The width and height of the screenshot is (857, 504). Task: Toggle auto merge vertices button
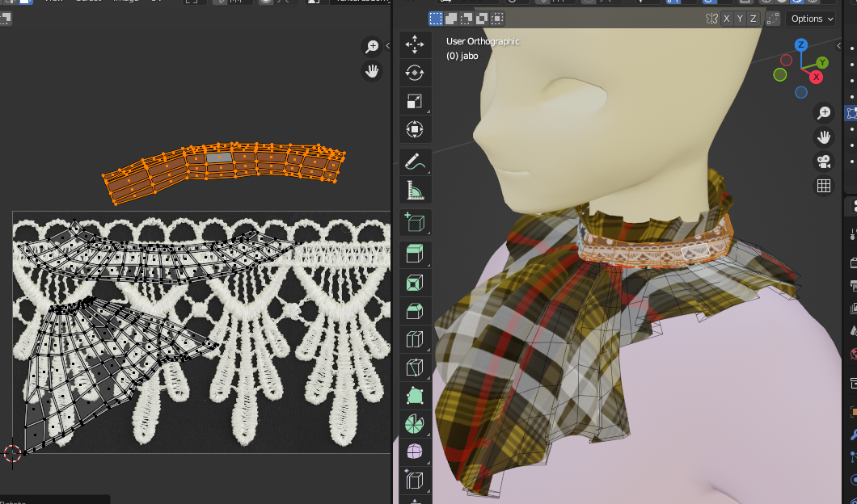point(773,19)
